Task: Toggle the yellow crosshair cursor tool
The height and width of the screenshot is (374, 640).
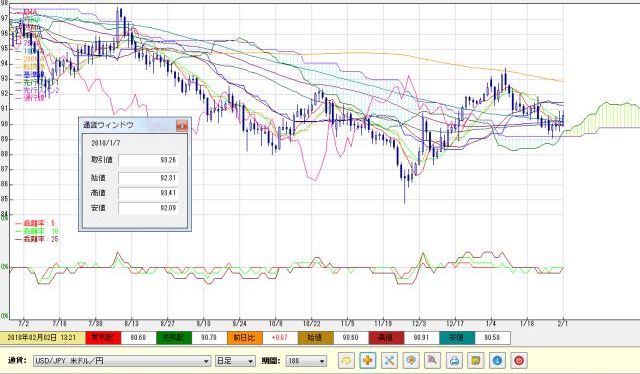Action: 367,361
